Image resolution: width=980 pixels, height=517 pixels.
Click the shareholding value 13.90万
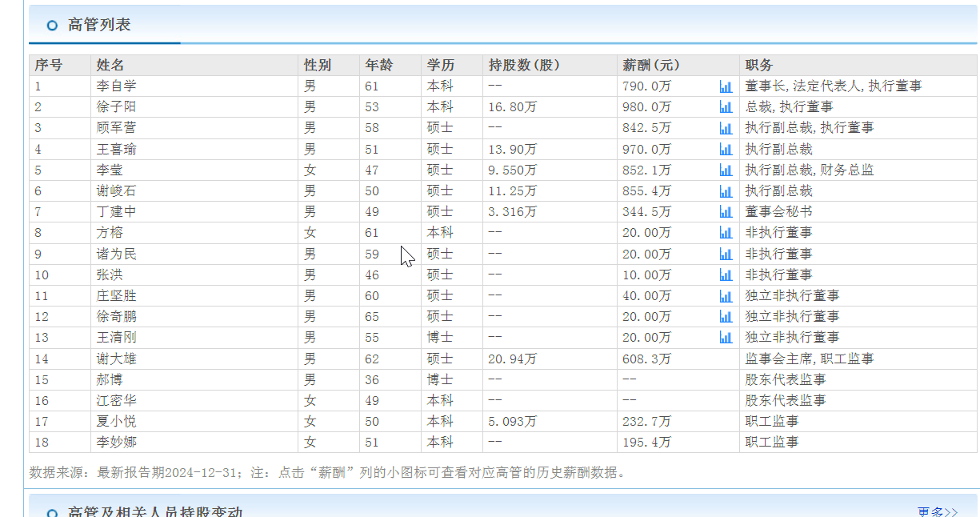[x=512, y=149]
